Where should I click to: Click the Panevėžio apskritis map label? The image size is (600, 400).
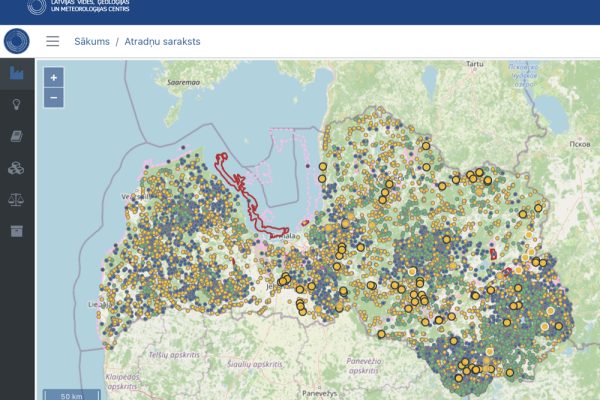click(364, 366)
